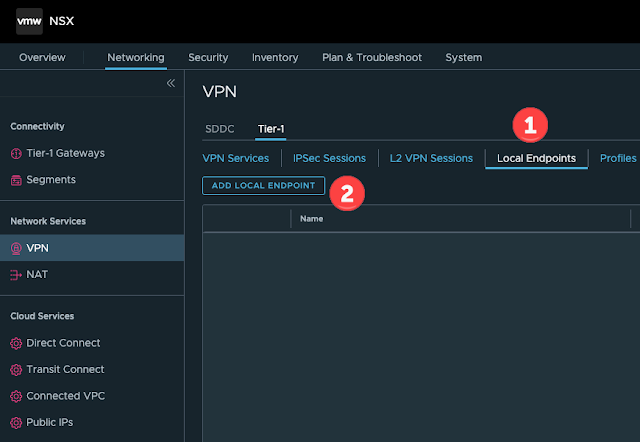
Task: Open the Plan & Troubleshoot tab
Action: [372, 58]
